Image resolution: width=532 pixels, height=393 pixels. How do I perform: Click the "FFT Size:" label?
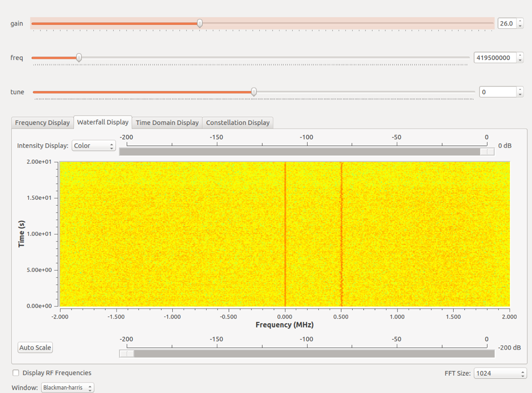(458, 374)
